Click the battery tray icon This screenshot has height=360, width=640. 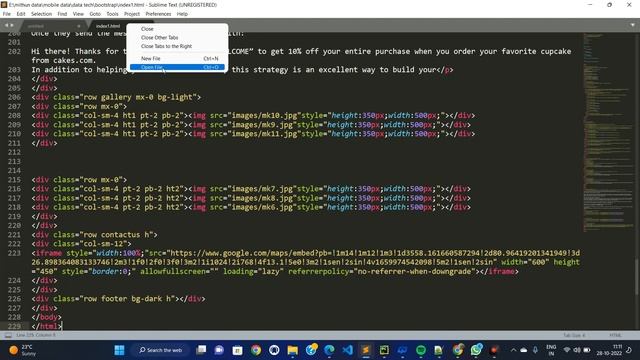pyautogui.click(x=587, y=350)
